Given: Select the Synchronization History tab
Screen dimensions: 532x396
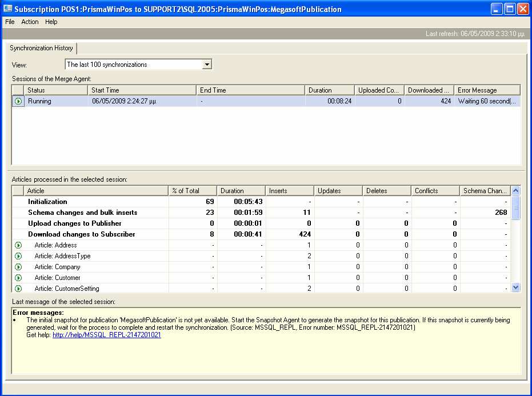Looking at the screenshot, I should [41, 48].
